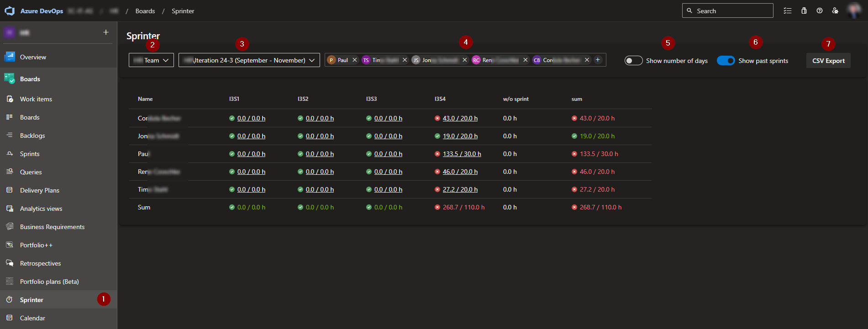The width and height of the screenshot is (868, 329).
Task: Remove Paul from the member filter
Action: point(355,60)
